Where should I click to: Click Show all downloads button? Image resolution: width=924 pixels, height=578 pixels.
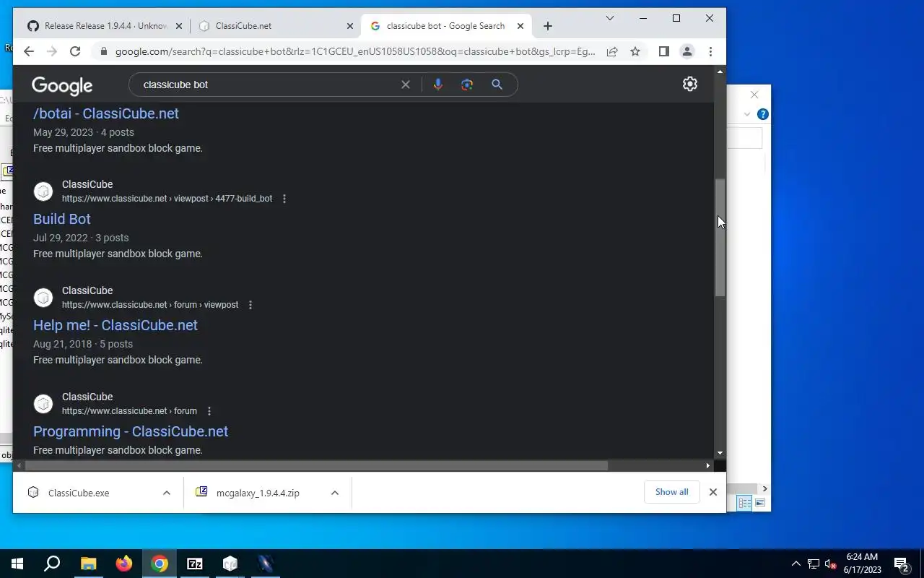click(x=672, y=492)
